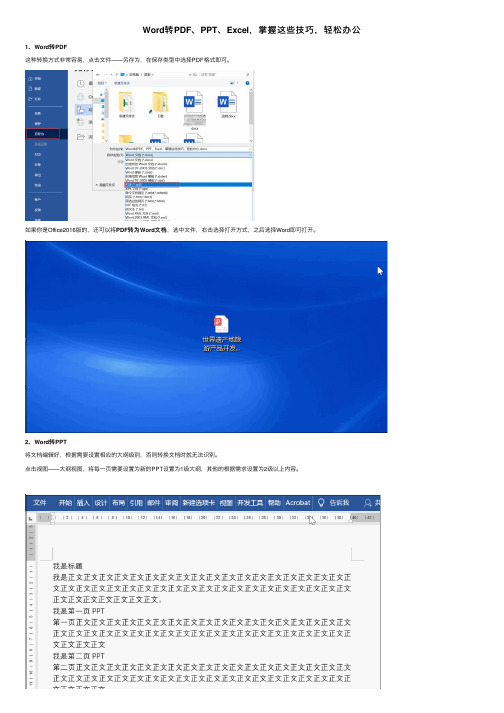The height and width of the screenshot is (713, 504).
Task: Expand the save-as-type dropdown showing Word 文档
Action: coord(188,155)
